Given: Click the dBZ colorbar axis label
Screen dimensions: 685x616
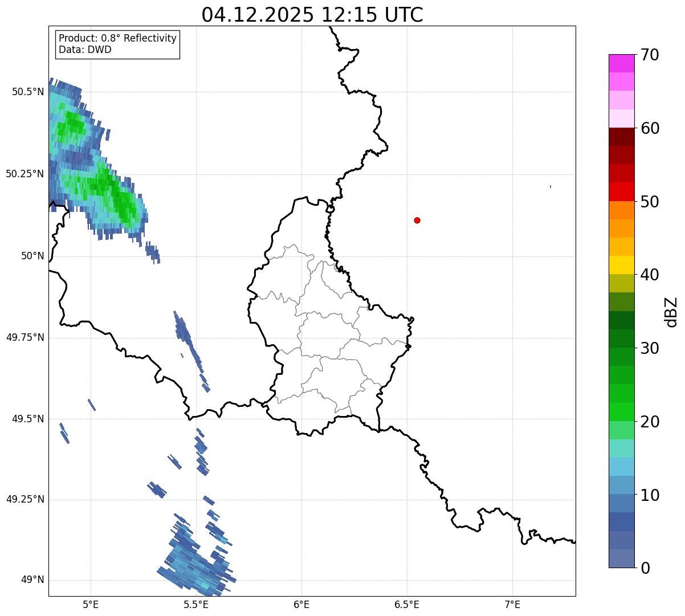Looking at the screenshot, I should coord(671,312).
